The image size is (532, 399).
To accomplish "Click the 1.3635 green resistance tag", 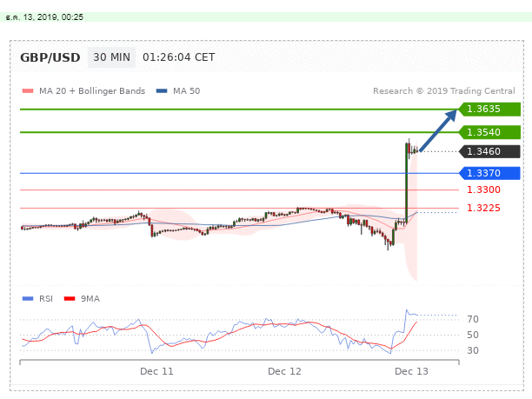I will point(489,109).
